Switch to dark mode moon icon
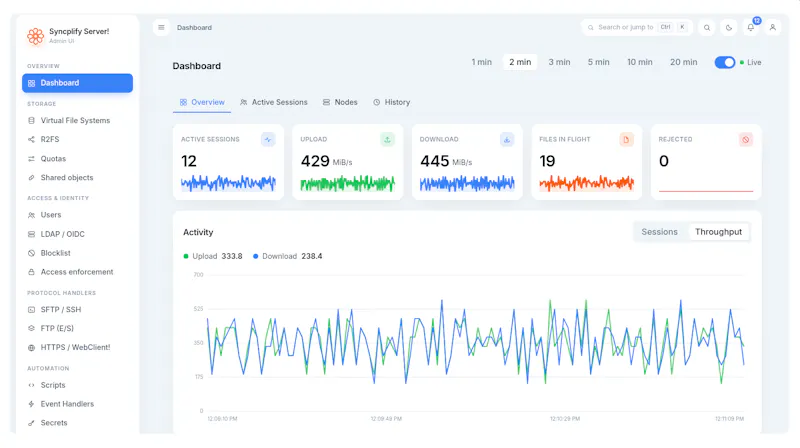800x448 pixels. pos(729,28)
